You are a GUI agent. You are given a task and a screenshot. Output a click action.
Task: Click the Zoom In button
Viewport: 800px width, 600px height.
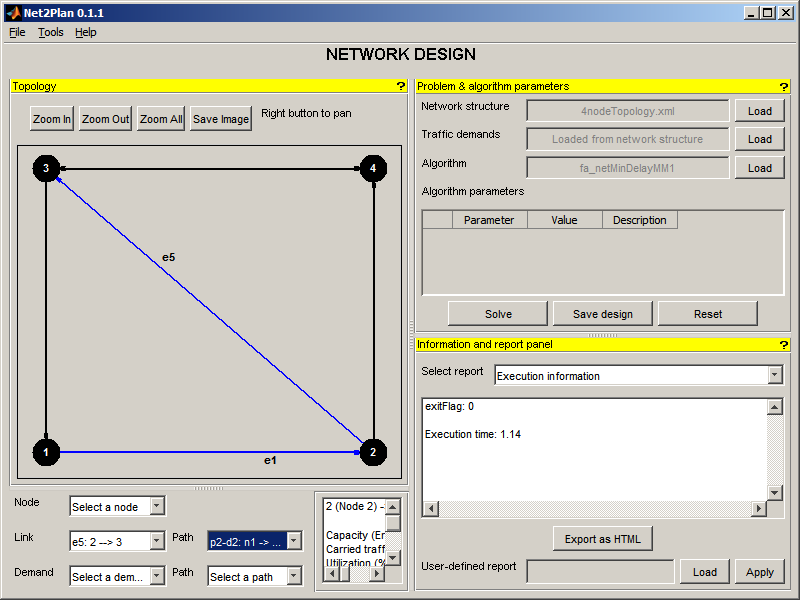pyautogui.click(x=52, y=119)
